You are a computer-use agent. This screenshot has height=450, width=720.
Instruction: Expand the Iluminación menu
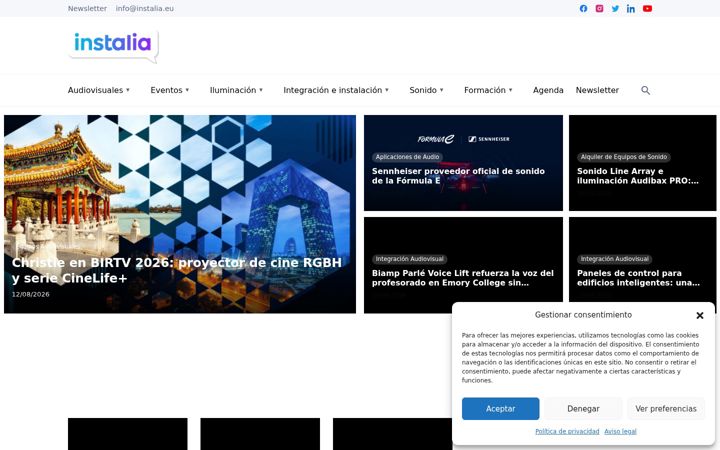point(236,90)
